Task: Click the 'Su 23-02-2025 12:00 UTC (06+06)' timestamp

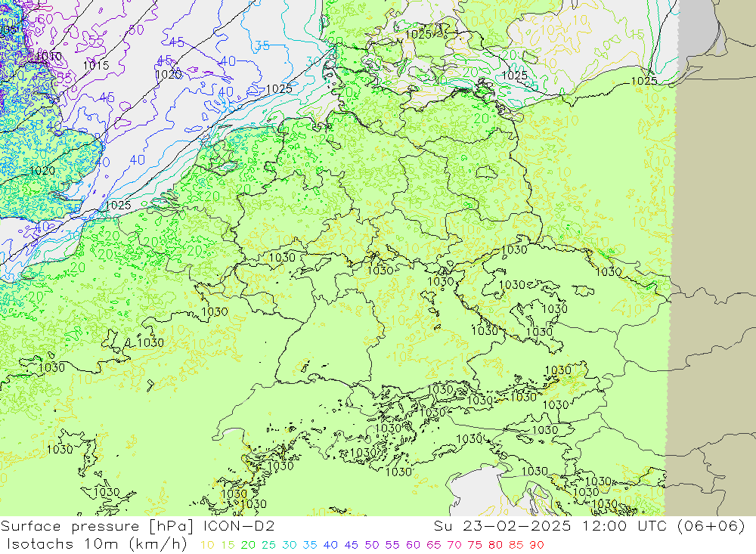Action: (x=589, y=525)
